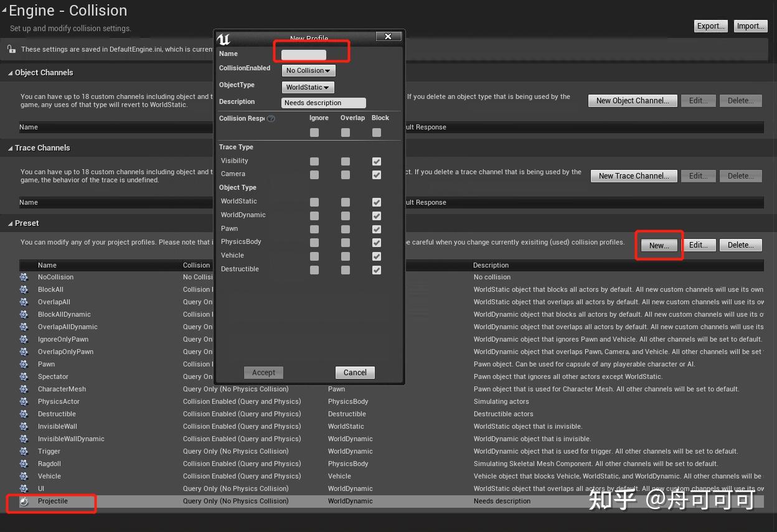The height and width of the screenshot is (532, 777).
Task: Cancel the New Profile dialog
Action: (x=355, y=373)
